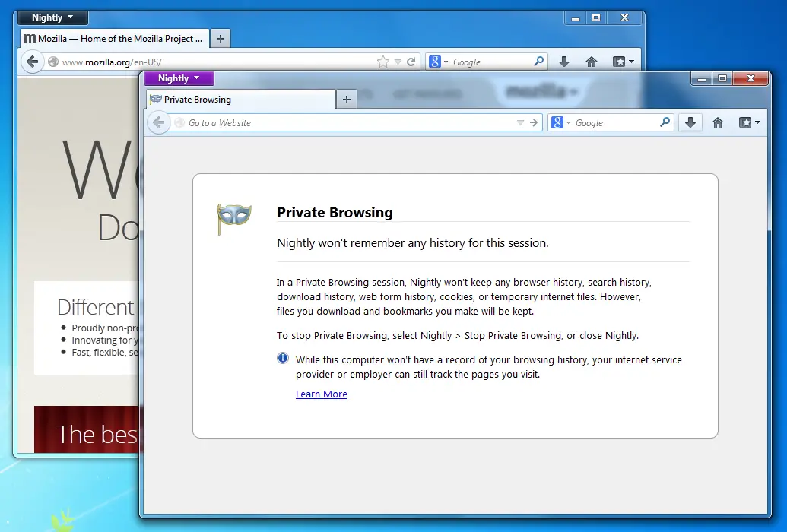Image resolution: width=787 pixels, height=532 pixels.
Task: Click the site identity globe in private window
Action: [179, 122]
